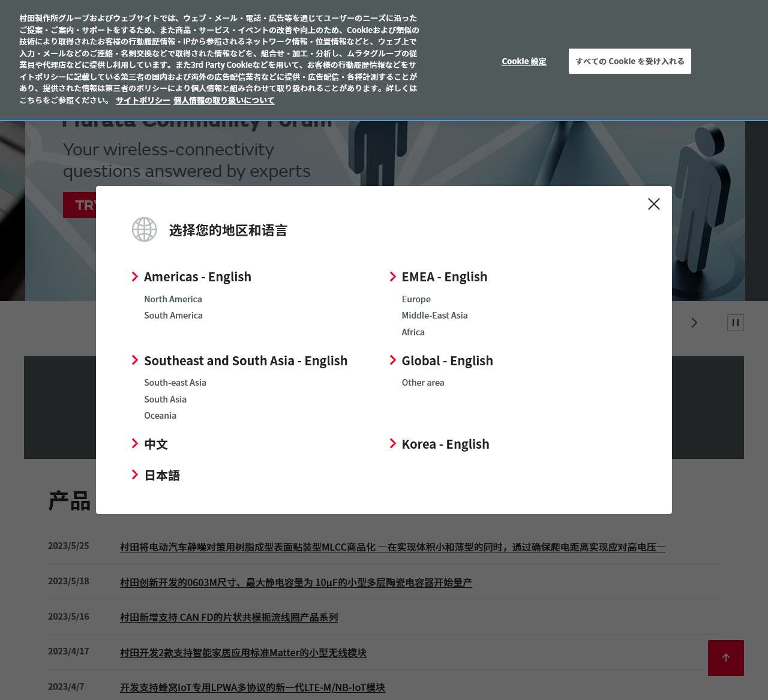
Task: Click the 2023/4/17 news date
Action: [x=68, y=651]
